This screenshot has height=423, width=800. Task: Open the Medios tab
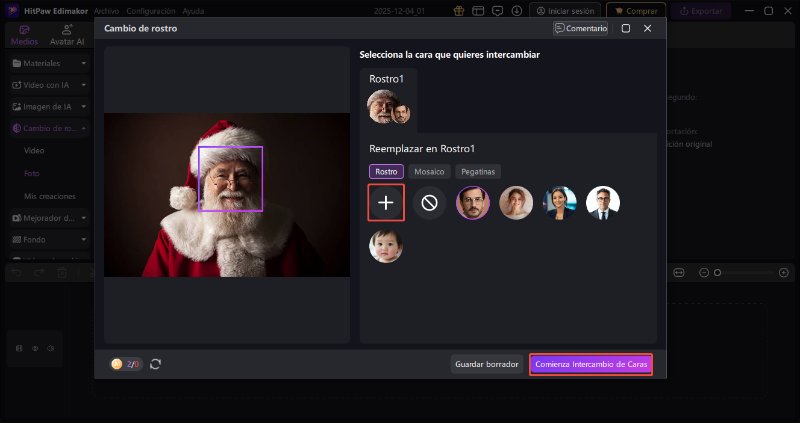(24, 35)
